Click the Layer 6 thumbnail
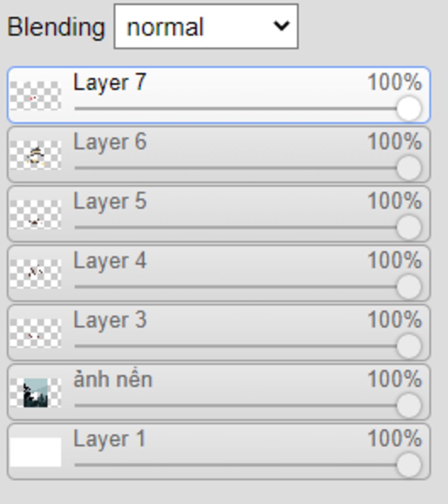The height and width of the screenshot is (504, 448). tap(35, 155)
